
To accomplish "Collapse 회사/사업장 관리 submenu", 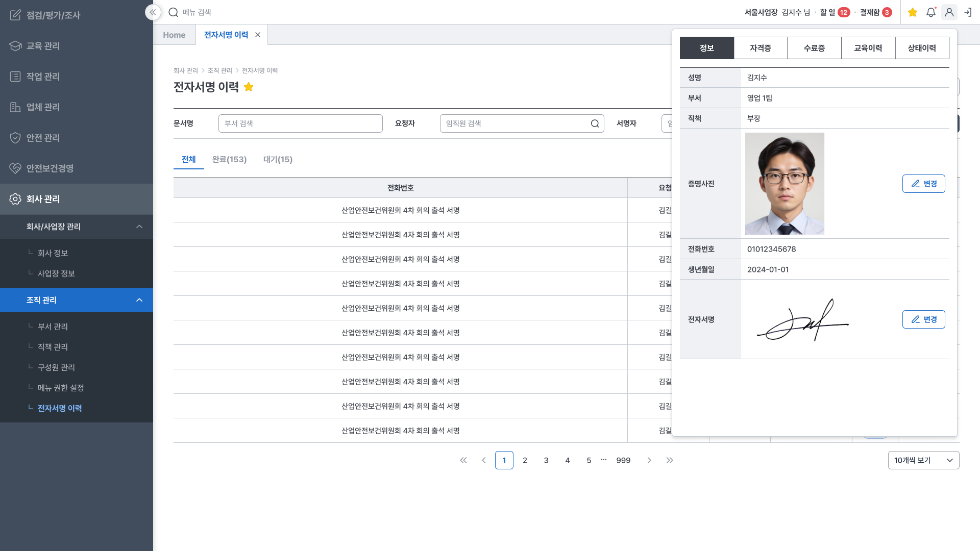I will [x=139, y=227].
